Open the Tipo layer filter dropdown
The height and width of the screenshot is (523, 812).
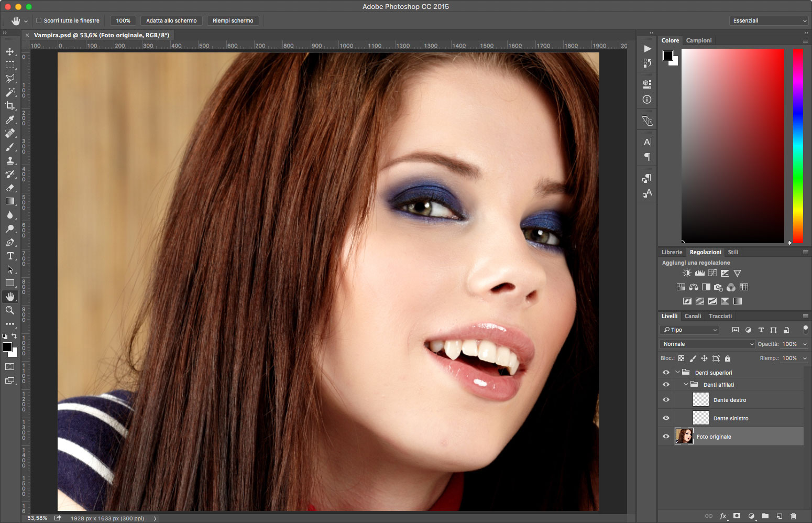[x=689, y=330]
